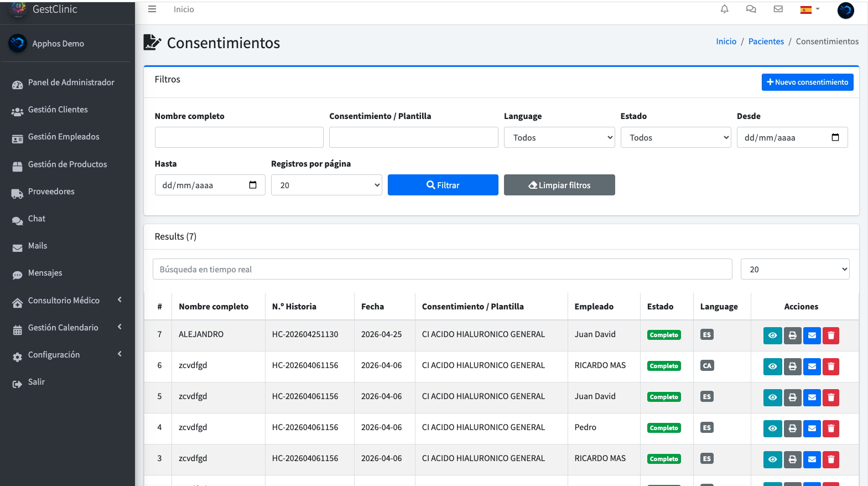Open the Language filter dropdown
This screenshot has height=486, width=868.
click(x=559, y=137)
